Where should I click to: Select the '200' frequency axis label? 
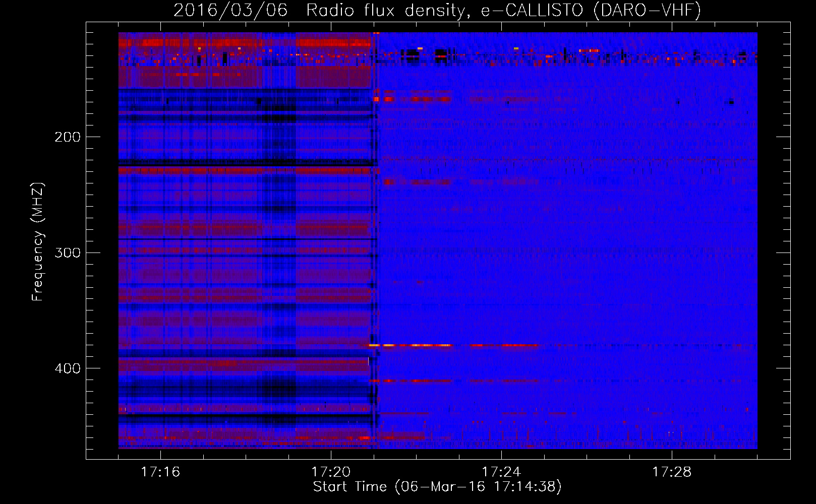pos(68,137)
